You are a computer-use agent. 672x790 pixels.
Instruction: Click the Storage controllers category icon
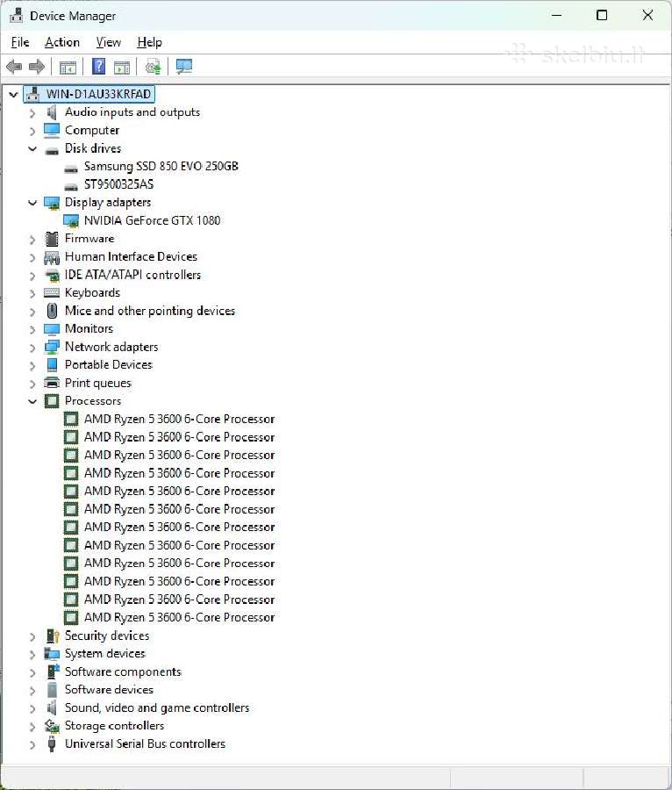[52, 726]
